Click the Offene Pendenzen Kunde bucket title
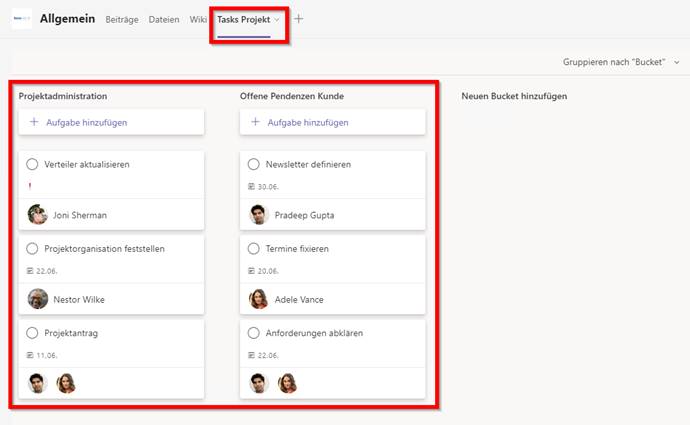690x425 pixels. 292,96
